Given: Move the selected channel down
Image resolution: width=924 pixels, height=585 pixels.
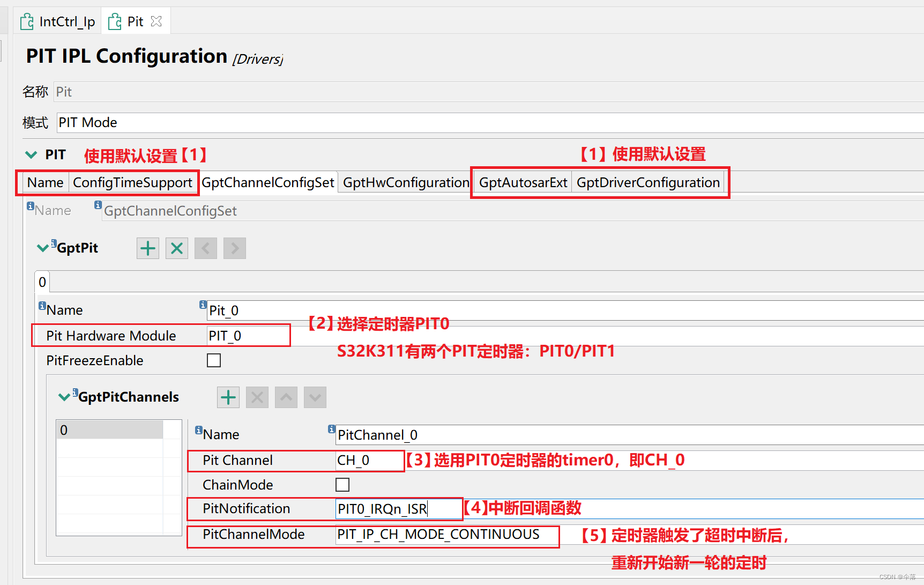Looking at the screenshot, I should (x=315, y=397).
